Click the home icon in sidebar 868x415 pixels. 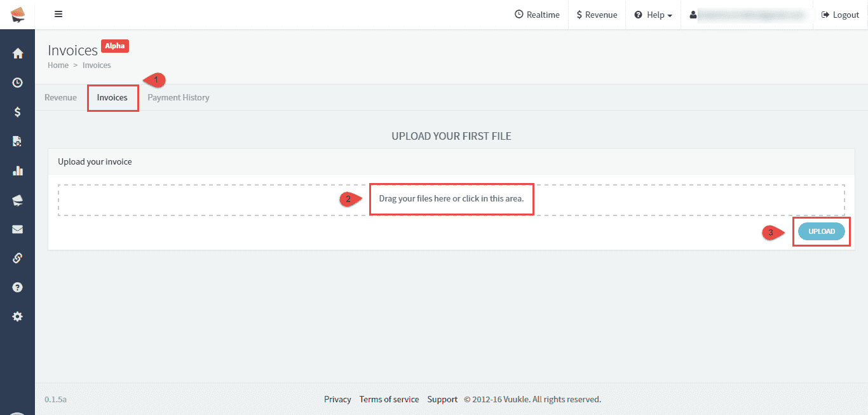18,53
